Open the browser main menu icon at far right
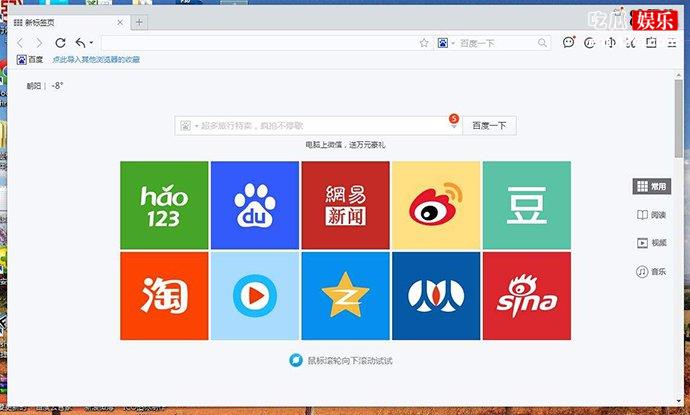 click(672, 43)
